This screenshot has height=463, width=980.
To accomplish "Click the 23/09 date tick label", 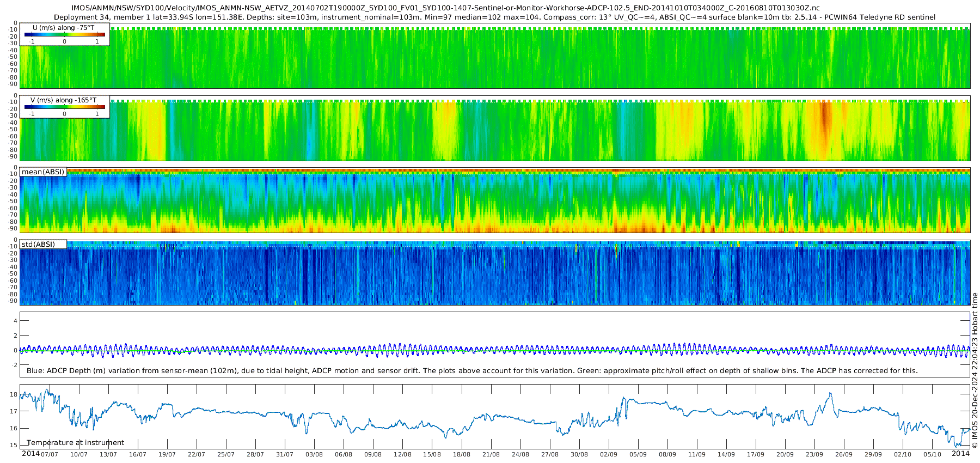I will 814,454.
